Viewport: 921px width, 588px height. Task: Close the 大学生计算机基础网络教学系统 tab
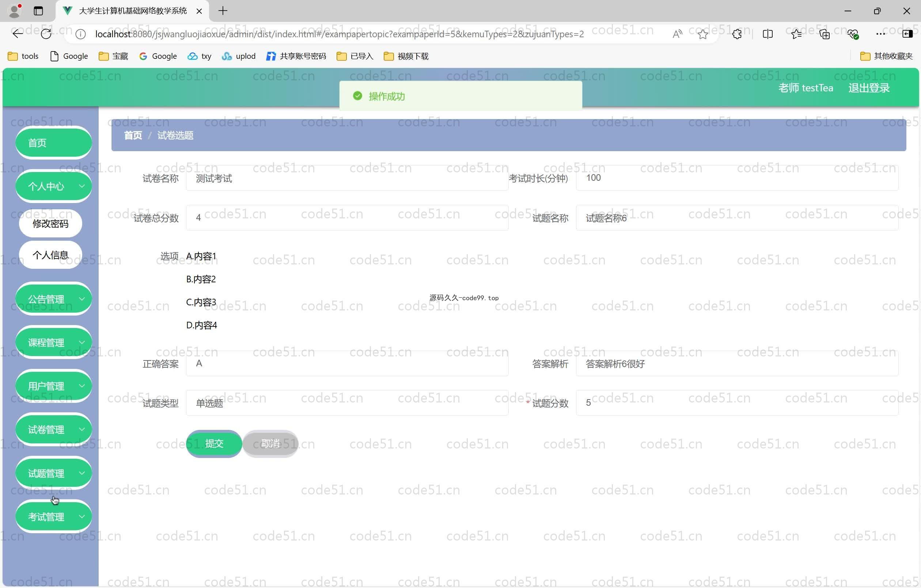click(199, 11)
